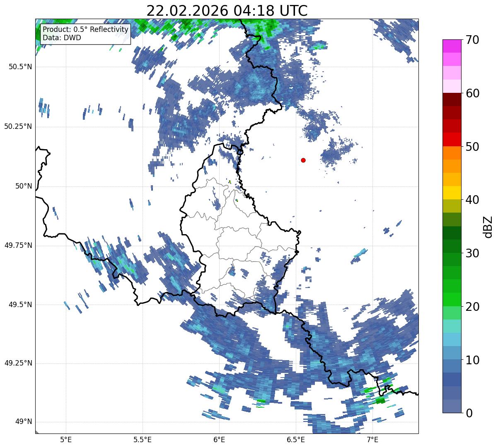Pick the bright red swatch above 50
The height and width of the screenshot is (448, 498).
click(x=452, y=139)
